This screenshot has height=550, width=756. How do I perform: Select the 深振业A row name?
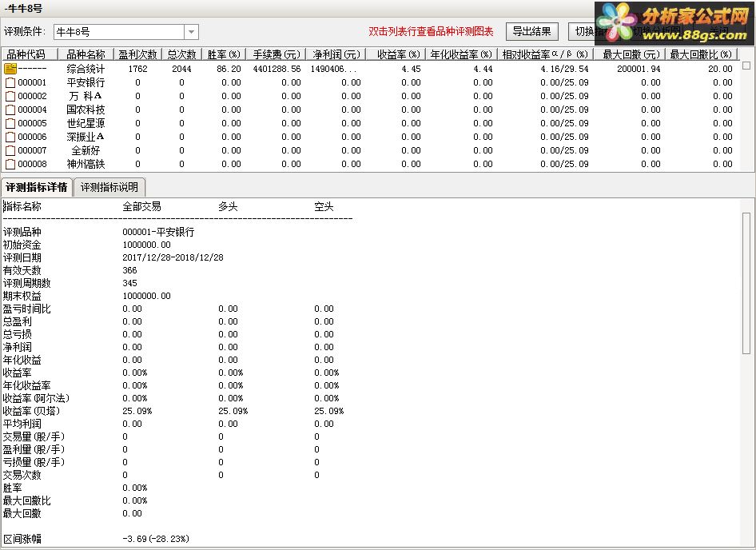coord(86,137)
